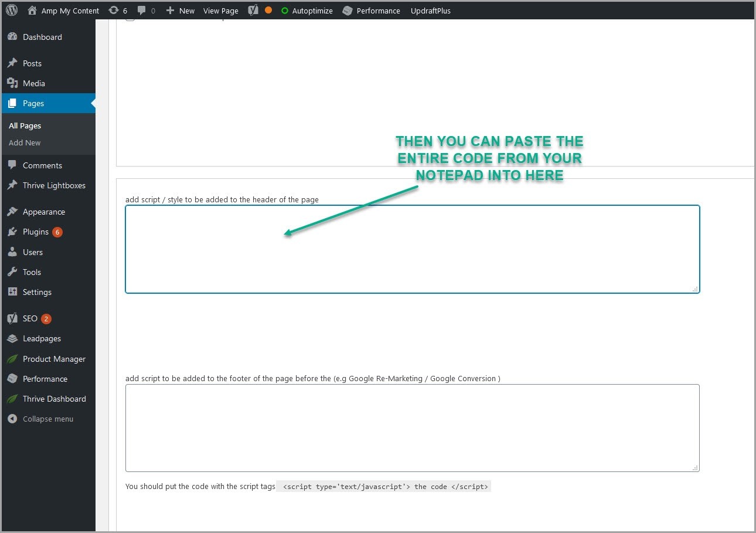This screenshot has height=533, width=756.
Task: Open the Media library icon in sidebar
Action: 13,83
